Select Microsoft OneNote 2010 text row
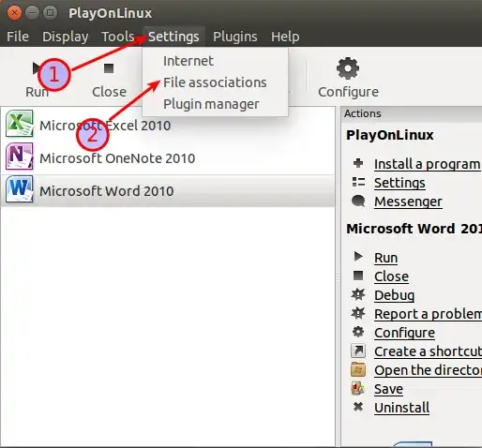 coord(117,158)
